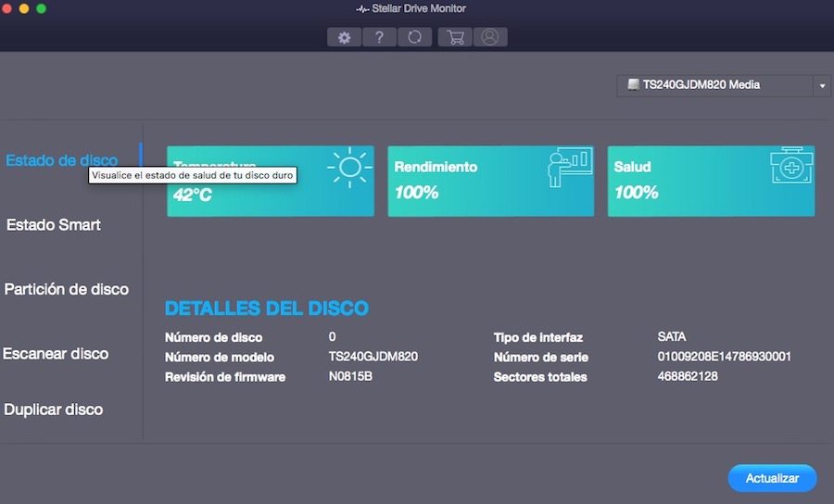Screen dimensions: 834x504
Task: Click serial number 01009208E14786930001
Action: [x=725, y=356]
